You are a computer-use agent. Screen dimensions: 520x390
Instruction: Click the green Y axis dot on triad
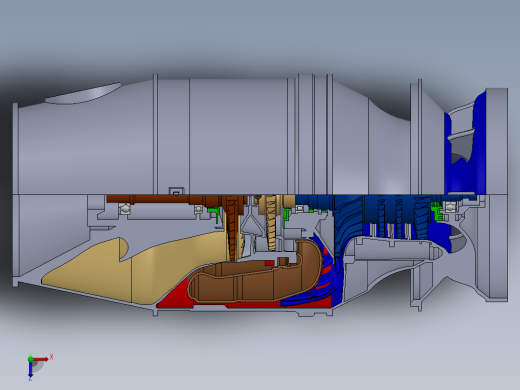(x=30, y=359)
